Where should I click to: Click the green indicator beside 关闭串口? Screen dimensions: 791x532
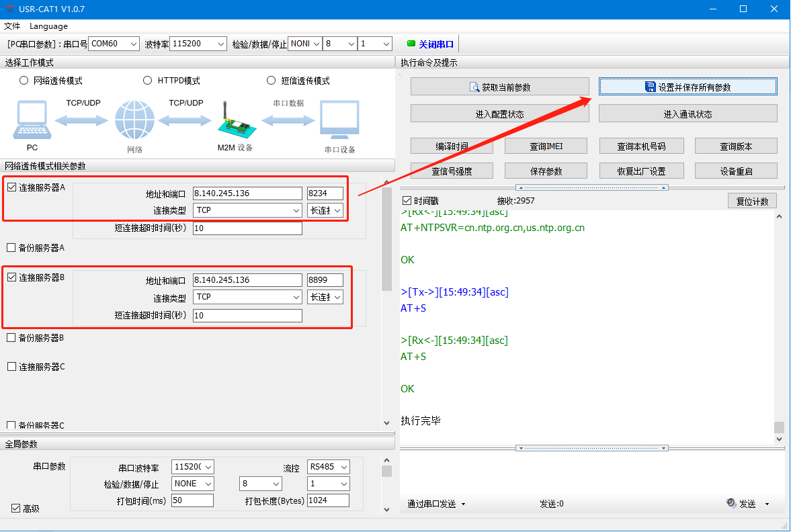tap(411, 44)
